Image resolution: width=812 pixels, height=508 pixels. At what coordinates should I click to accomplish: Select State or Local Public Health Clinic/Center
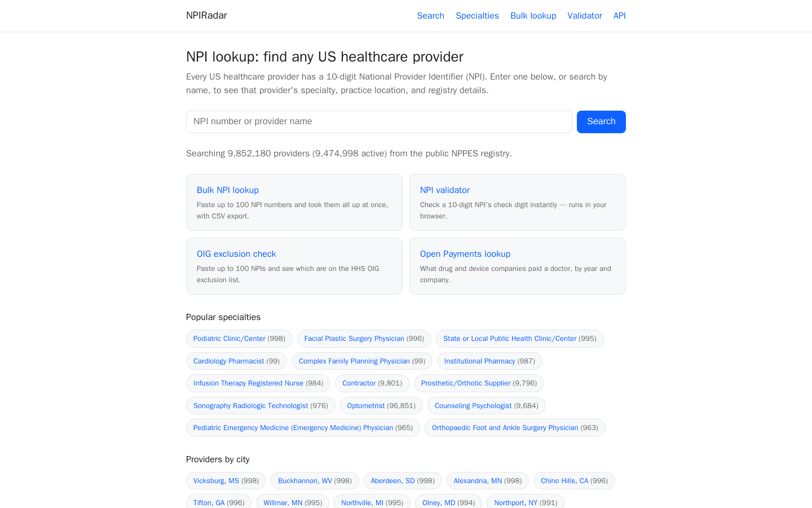click(520, 339)
